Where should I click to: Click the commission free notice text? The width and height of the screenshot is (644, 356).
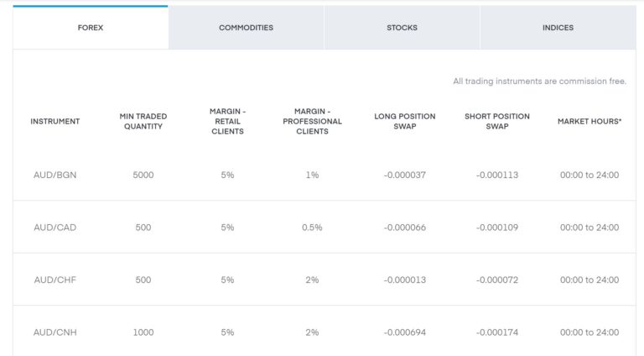point(540,81)
